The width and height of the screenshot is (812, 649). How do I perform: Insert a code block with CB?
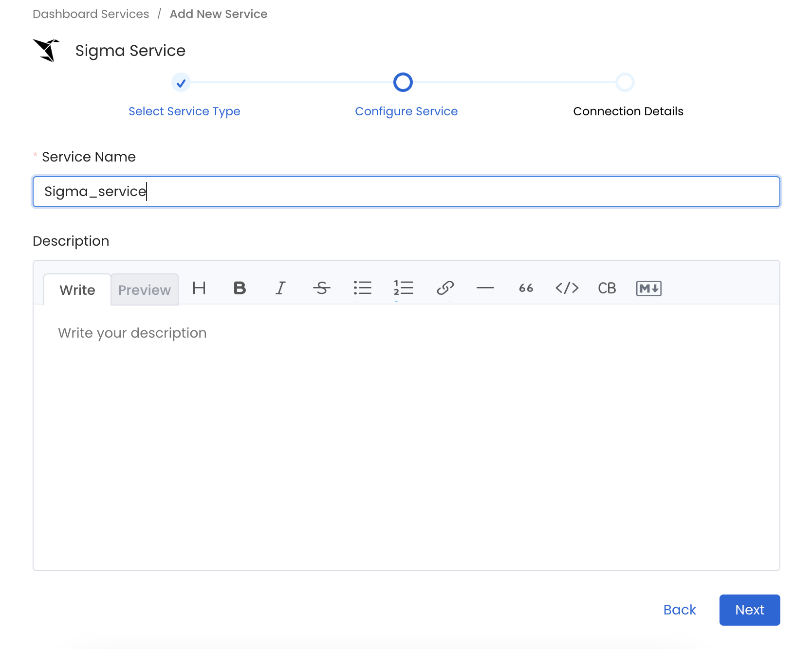[x=607, y=288]
